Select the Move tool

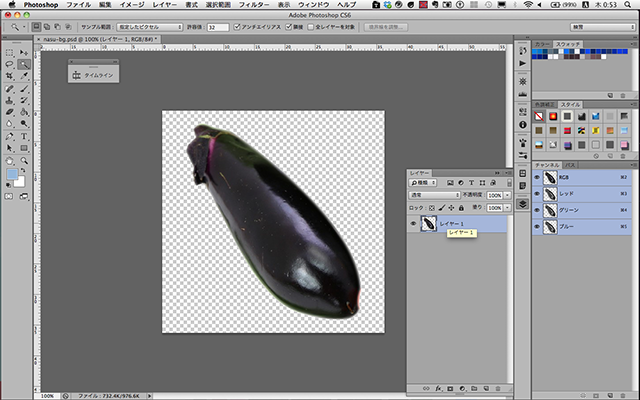pyautogui.click(x=23, y=52)
